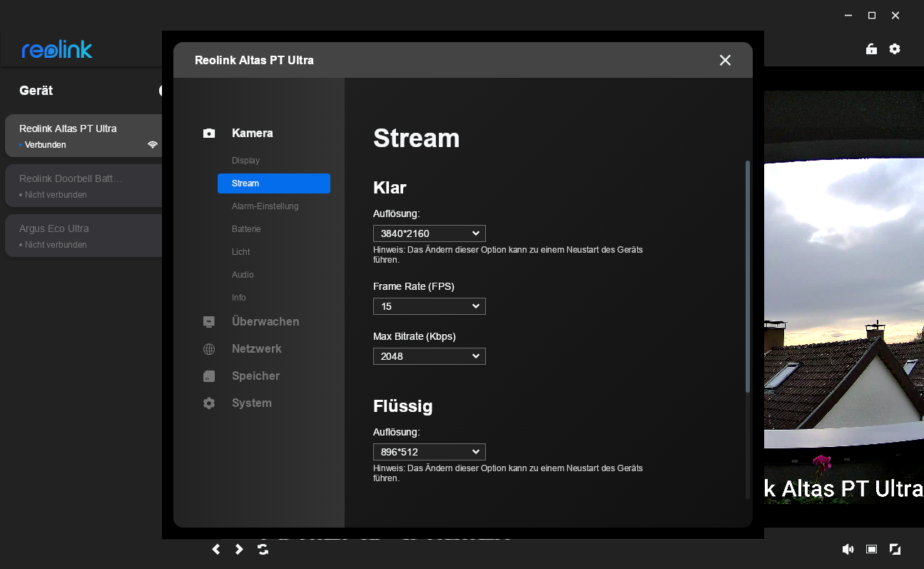The width and height of the screenshot is (924, 569).
Task: Click the Netzwerk globe icon
Action: pos(209,349)
